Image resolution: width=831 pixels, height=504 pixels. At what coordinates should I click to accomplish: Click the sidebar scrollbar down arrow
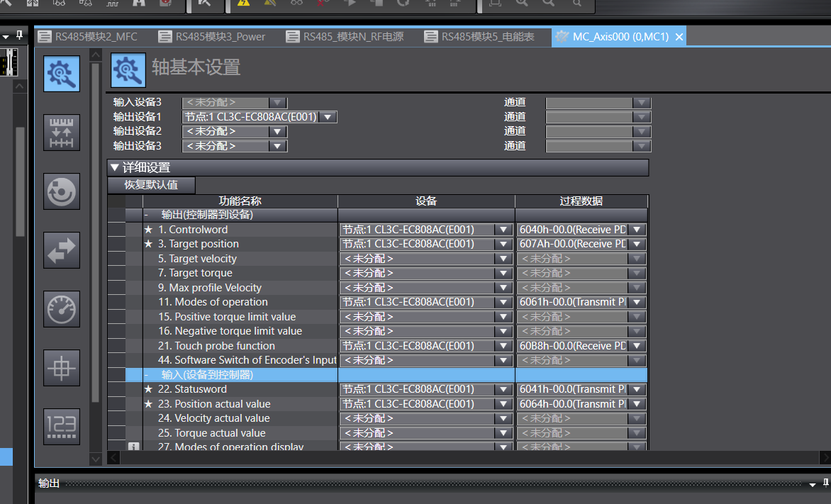click(x=96, y=459)
